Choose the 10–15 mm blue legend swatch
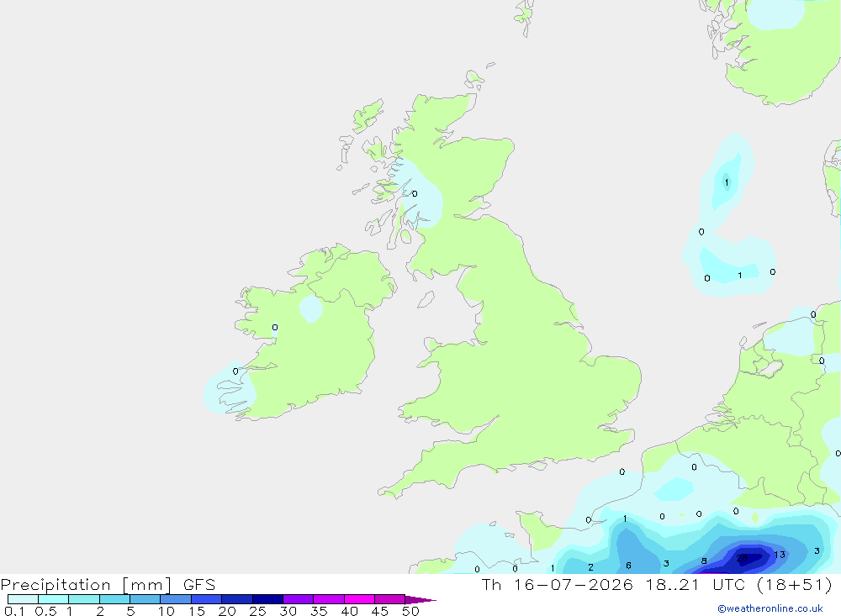Viewport: 841px width, 616px height. click(176, 599)
